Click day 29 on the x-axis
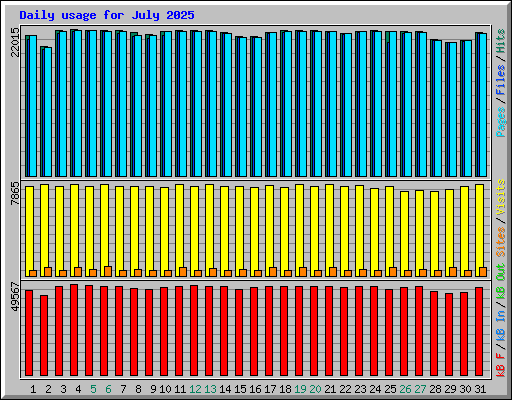The width and height of the screenshot is (512, 400). [x=450, y=389]
